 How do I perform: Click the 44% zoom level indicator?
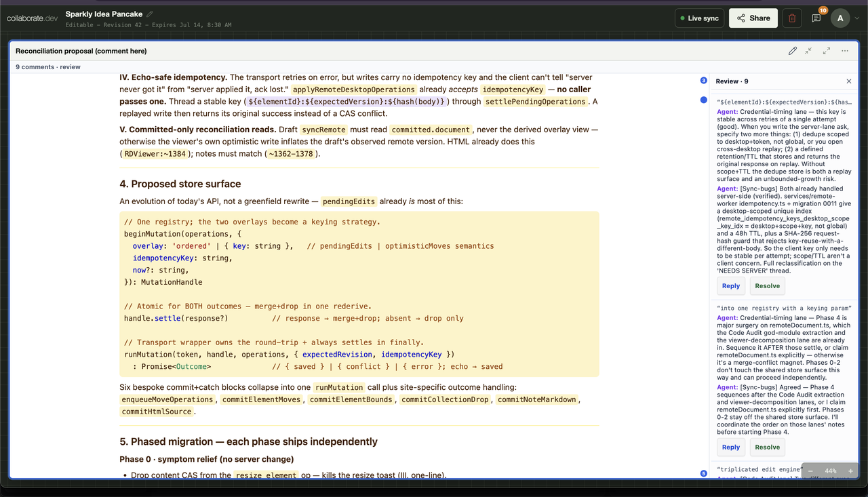coord(830,471)
